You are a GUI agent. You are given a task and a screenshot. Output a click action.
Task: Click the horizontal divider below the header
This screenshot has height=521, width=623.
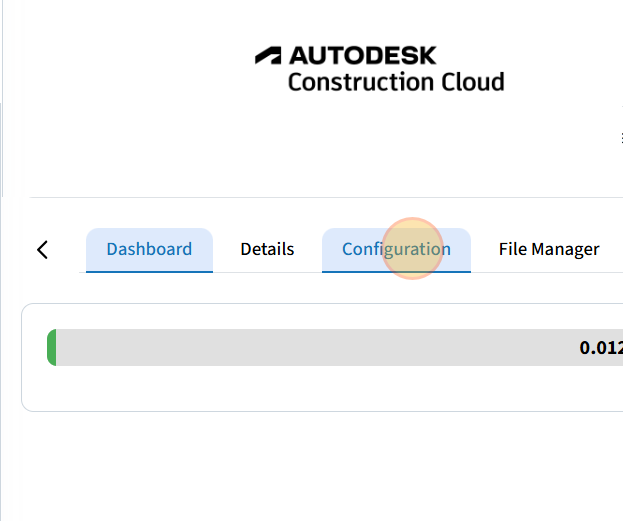(300, 197)
